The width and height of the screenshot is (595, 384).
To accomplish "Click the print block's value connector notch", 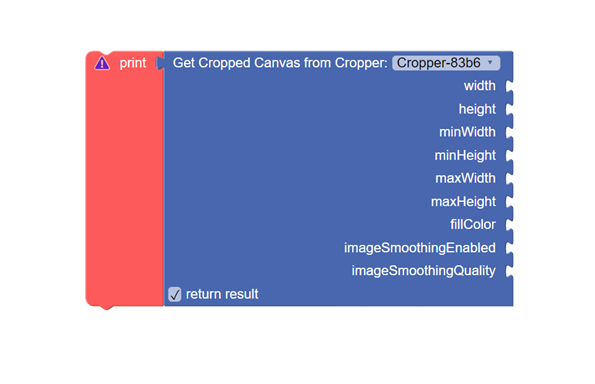I will 160,63.
